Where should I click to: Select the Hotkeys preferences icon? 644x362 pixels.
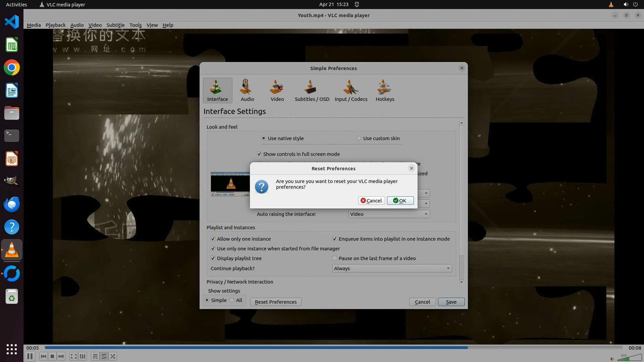(385, 90)
